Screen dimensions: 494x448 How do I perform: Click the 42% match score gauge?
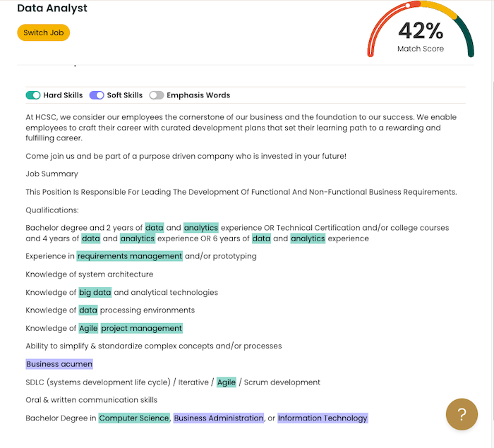tap(421, 30)
